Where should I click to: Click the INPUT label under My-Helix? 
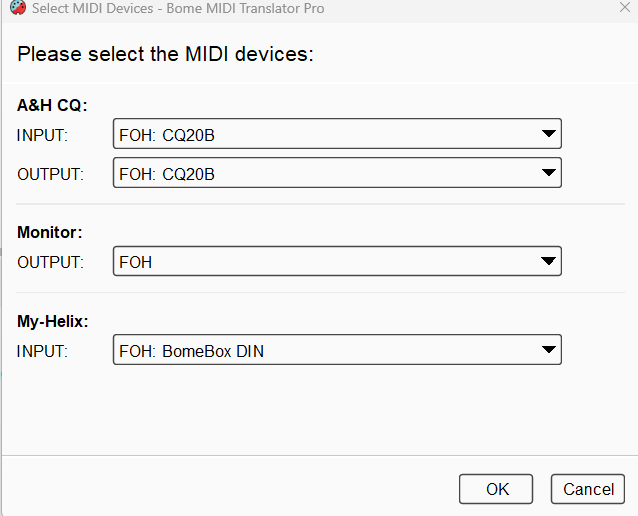41,351
